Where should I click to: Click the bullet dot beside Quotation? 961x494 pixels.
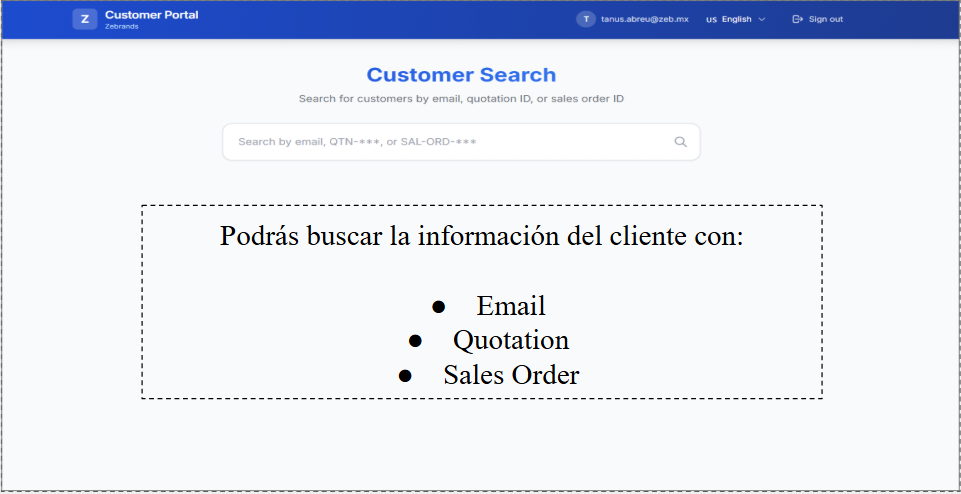coord(416,341)
